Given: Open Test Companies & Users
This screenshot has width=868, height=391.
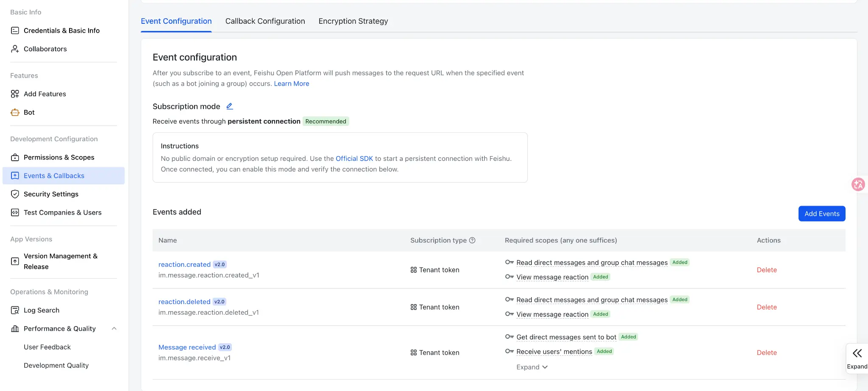Looking at the screenshot, I should pyautogui.click(x=64, y=212).
